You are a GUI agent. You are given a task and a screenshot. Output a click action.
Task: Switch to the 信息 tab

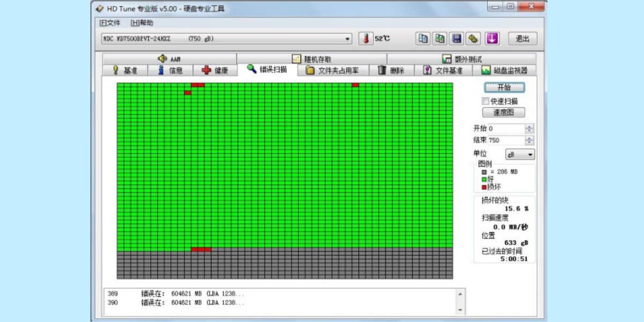pos(170,70)
